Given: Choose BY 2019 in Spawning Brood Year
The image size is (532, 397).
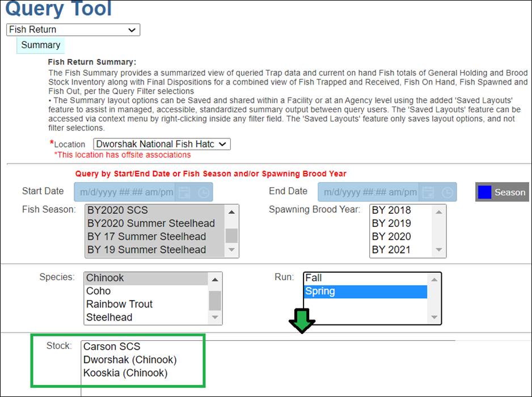Looking at the screenshot, I should pos(391,223).
